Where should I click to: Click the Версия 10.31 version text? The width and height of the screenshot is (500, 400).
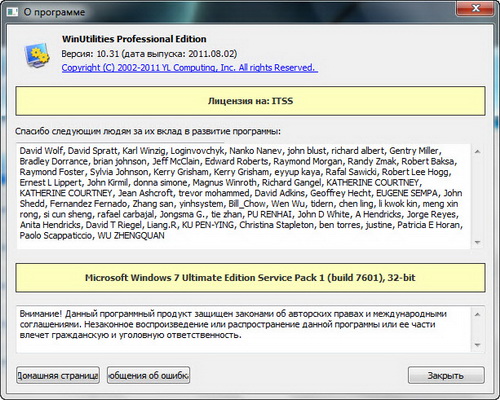pyautogui.click(x=149, y=54)
